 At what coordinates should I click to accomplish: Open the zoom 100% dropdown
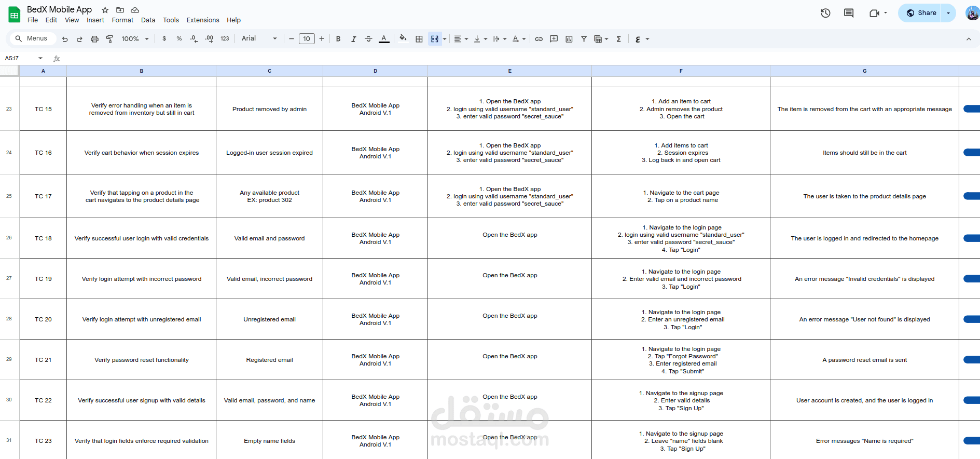pos(135,39)
